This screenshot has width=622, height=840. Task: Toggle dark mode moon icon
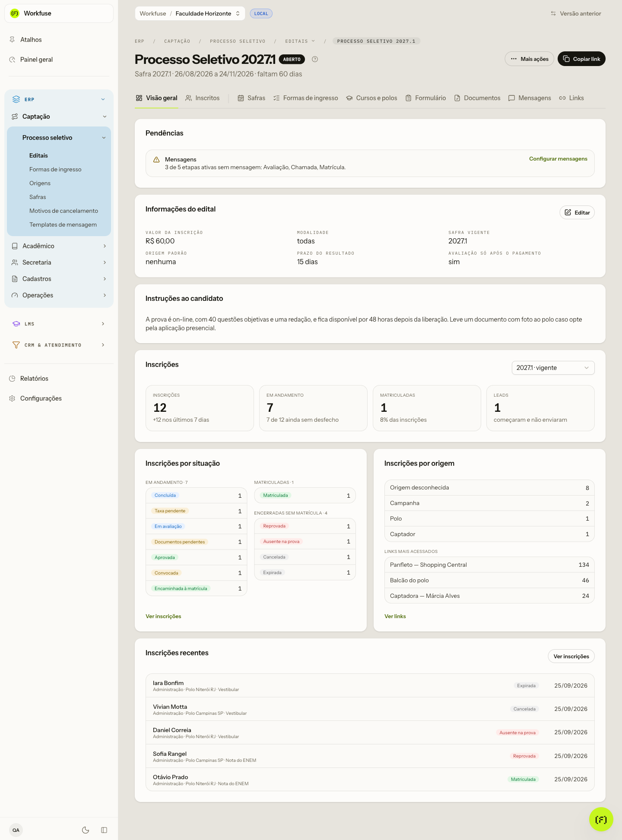pyautogui.click(x=86, y=830)
